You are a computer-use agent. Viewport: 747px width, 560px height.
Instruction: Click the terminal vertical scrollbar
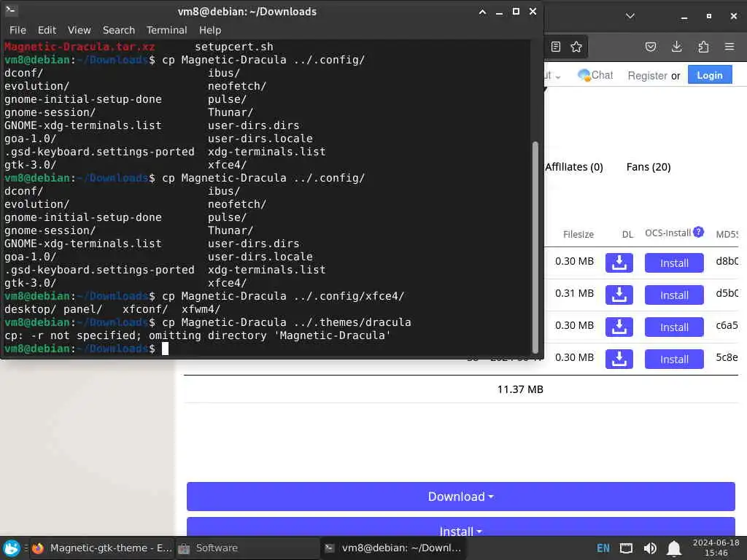point(535,246)
